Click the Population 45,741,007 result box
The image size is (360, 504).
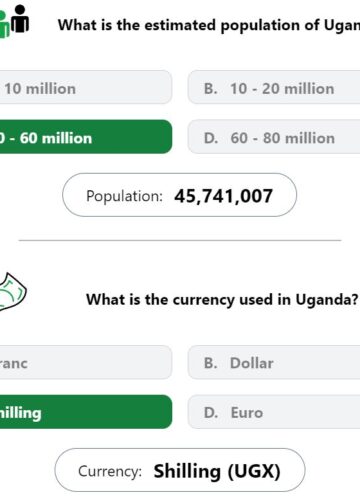click(x=179, y=195)
